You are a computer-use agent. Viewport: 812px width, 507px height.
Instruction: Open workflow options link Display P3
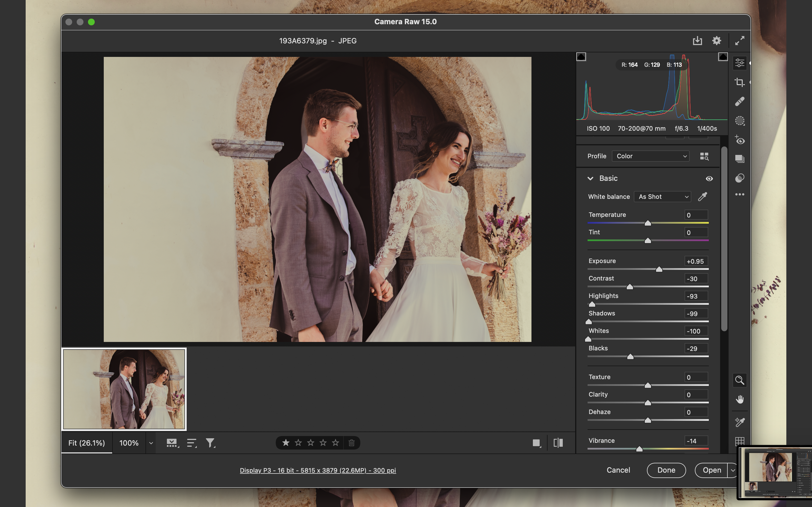coord(318,470)
